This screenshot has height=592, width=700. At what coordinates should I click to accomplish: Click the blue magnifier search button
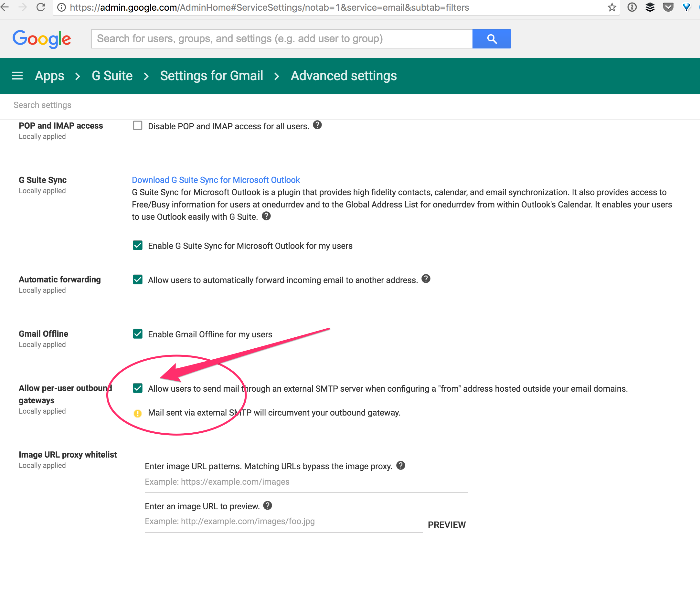(492, 39)
